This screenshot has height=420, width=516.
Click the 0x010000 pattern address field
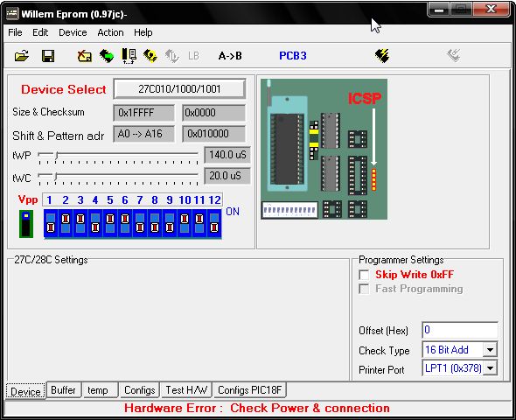(x=213, y=134)
